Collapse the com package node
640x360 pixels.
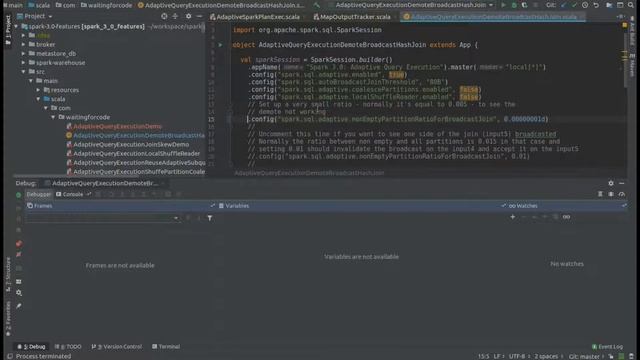pos(46,108)
